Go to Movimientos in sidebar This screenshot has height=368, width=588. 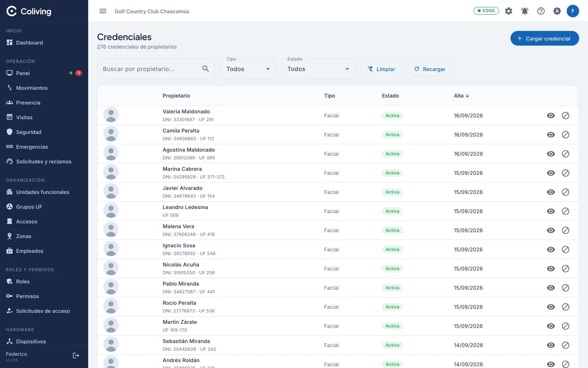[44, 88]
